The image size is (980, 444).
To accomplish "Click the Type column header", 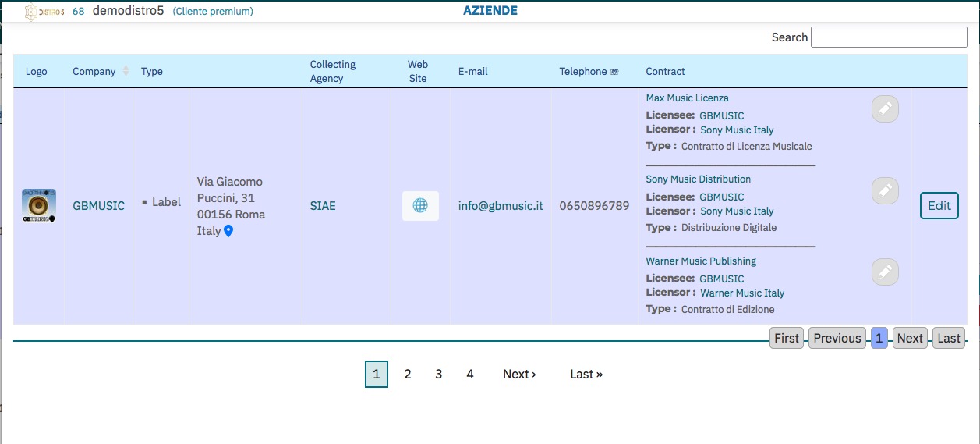I will tap(152, 71).
